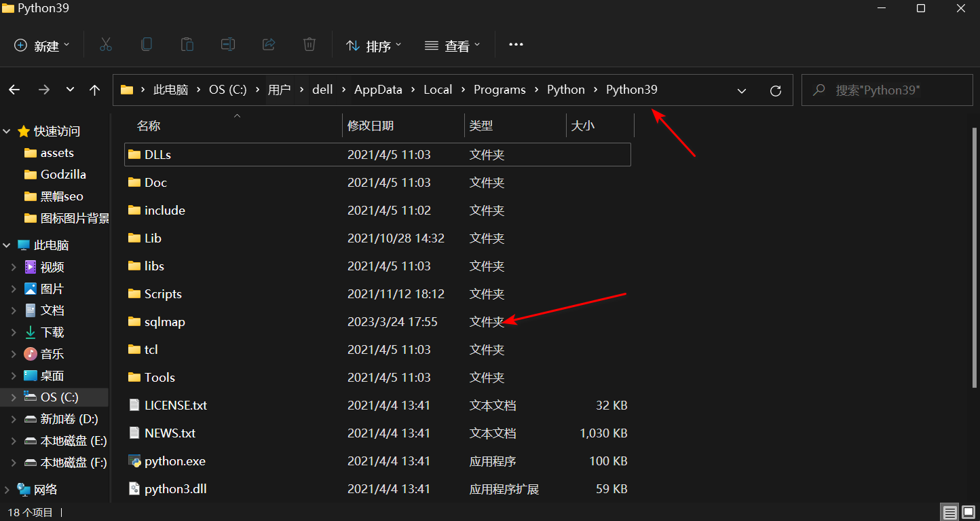This screenshot has height=521, width=980.
Task: Click the Delete trash can icon
Action: 309,45
